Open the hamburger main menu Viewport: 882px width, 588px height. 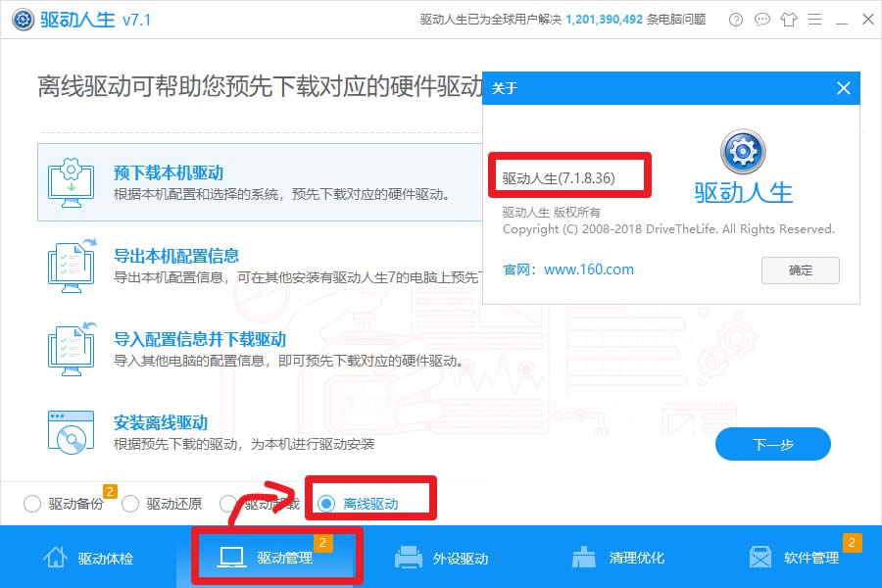(x=815, y=20)
